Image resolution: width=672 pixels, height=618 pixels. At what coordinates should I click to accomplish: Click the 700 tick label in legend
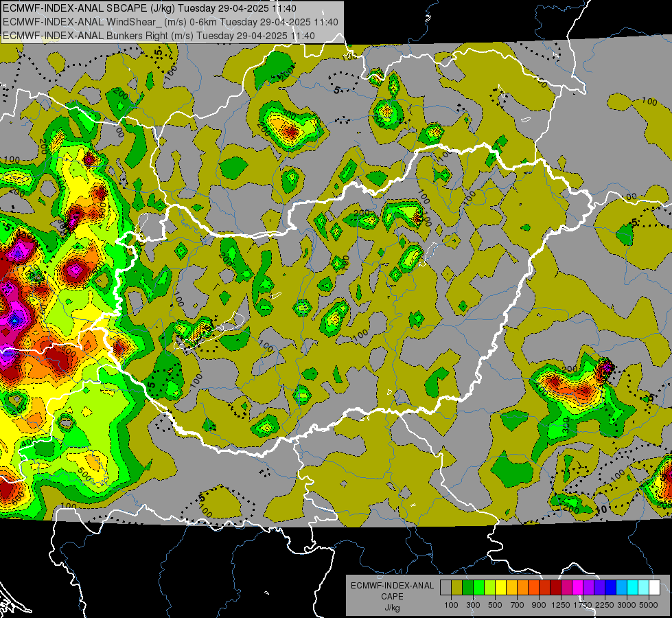[518, 605]
